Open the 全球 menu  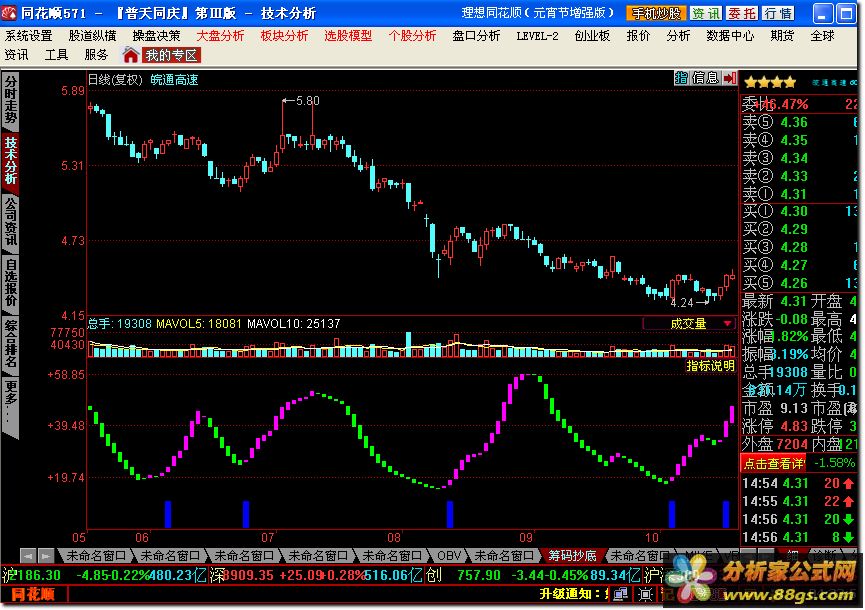coord(823,36)
